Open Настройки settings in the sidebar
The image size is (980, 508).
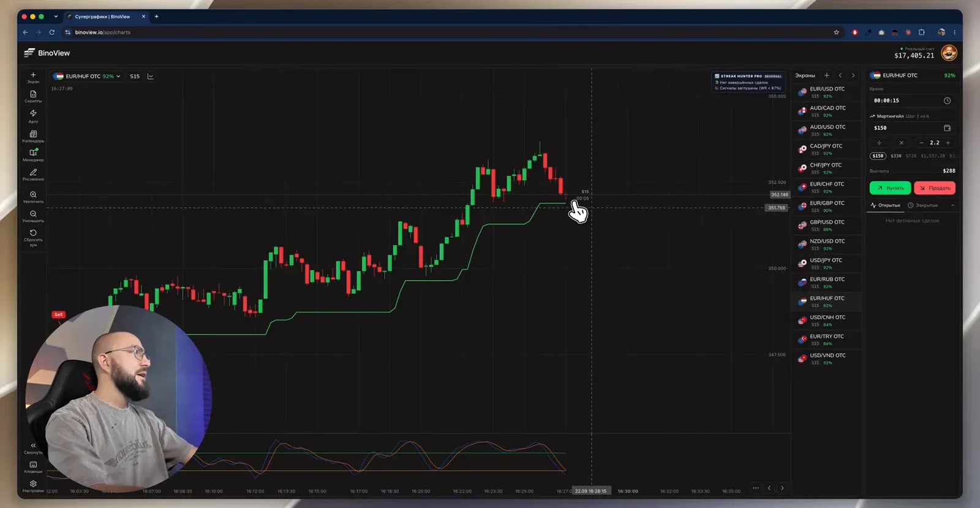click(33, 486)
